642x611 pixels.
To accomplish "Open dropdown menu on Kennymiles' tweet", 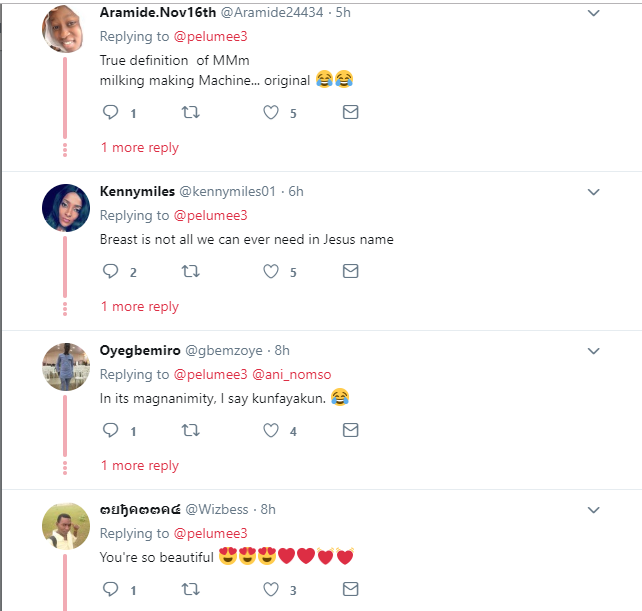I will (593, 191).
